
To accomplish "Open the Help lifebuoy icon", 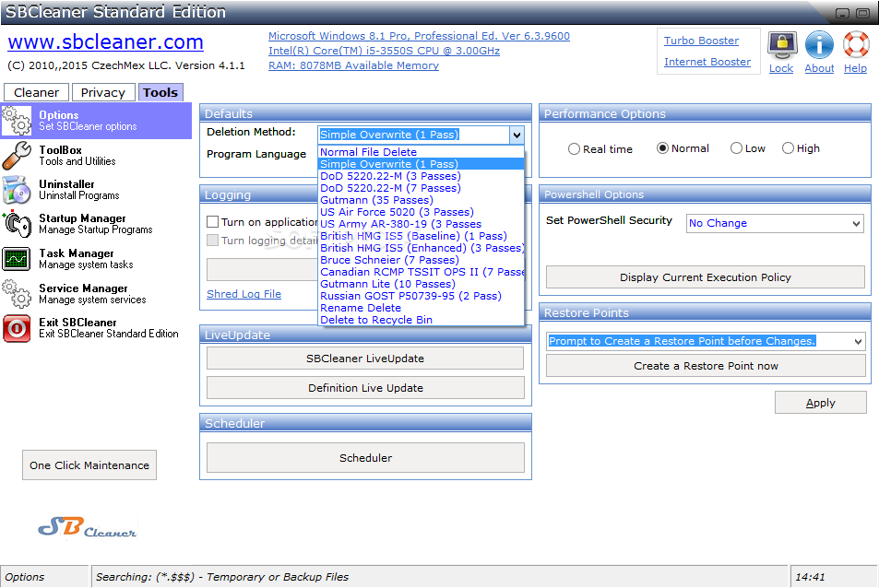I will [855, 45].
